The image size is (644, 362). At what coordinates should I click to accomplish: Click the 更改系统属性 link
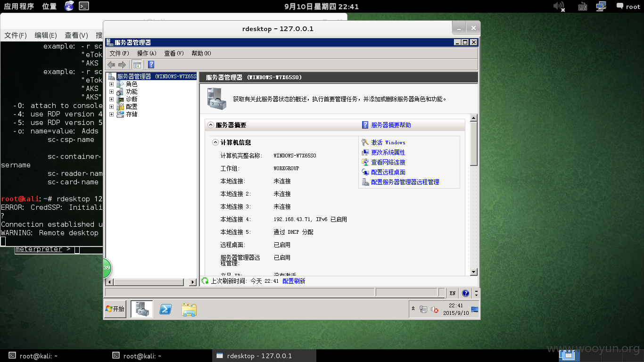tap(388, 152)
